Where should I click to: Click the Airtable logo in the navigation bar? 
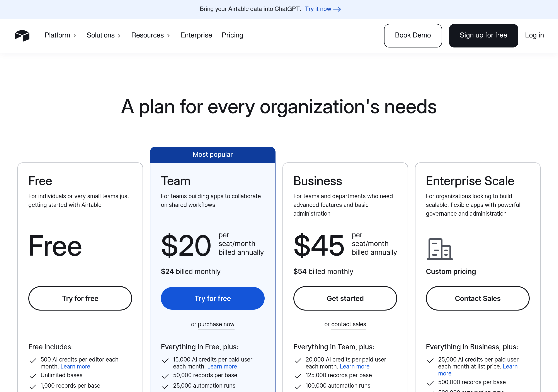[22, 35]
